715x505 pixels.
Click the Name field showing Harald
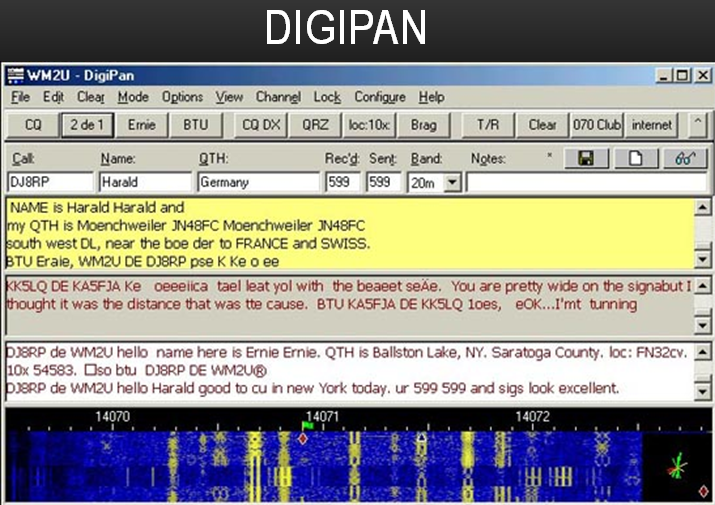click(x=145, y=182)
